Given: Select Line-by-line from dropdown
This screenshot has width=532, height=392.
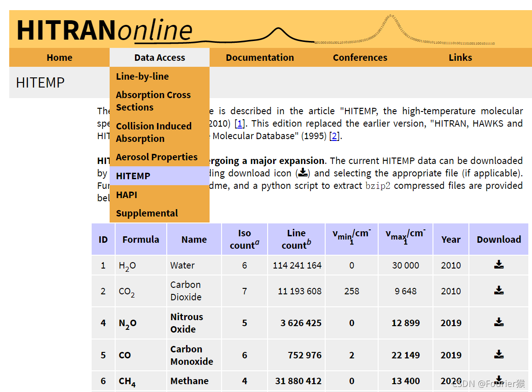Looking at the screenshot, I should (x=159, y=76).
